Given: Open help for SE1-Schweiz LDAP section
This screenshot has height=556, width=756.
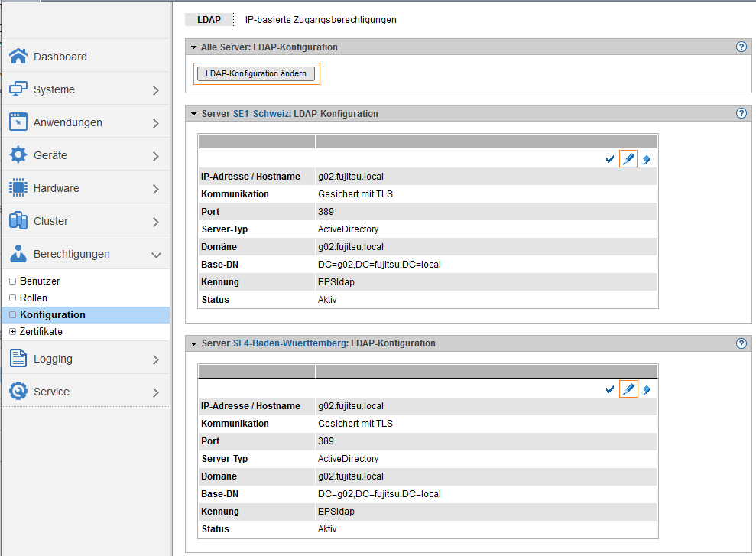Looking at the screenshot, I should point(741,114).
